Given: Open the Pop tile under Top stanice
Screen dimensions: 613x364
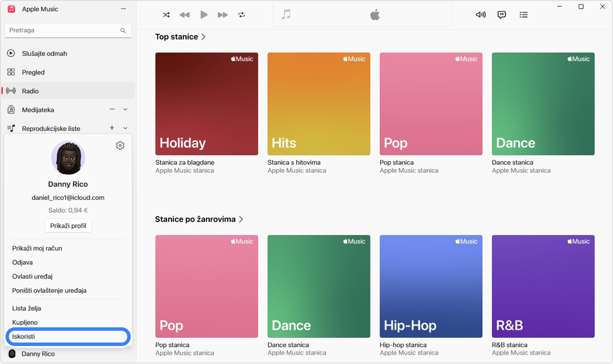Looking at the screenshot, I should pyautogui.click(x=431, y=104).
